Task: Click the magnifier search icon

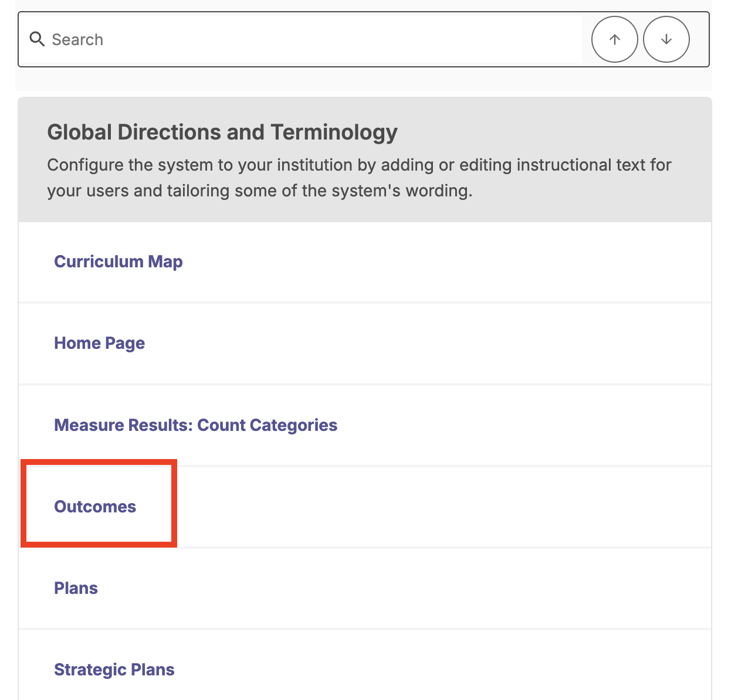Action: [x=37, y=39]
